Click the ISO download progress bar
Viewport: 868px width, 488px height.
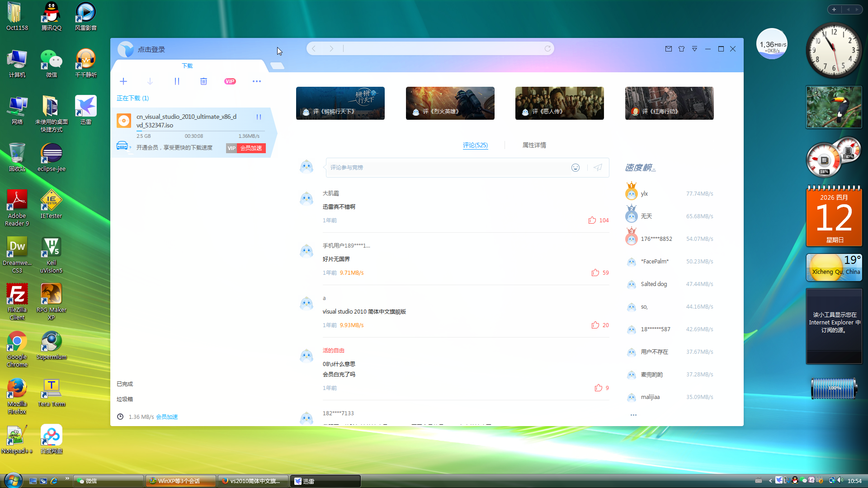coord(200,131)
